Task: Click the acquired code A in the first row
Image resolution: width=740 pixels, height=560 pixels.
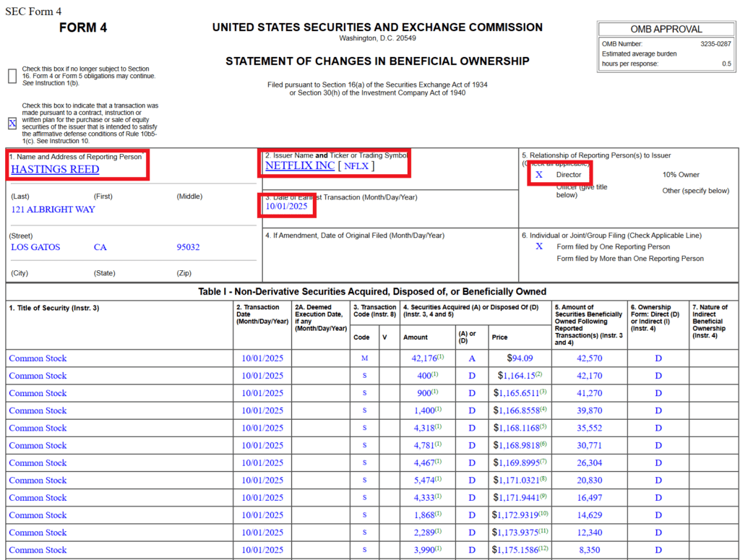Action: click(472, 358)
